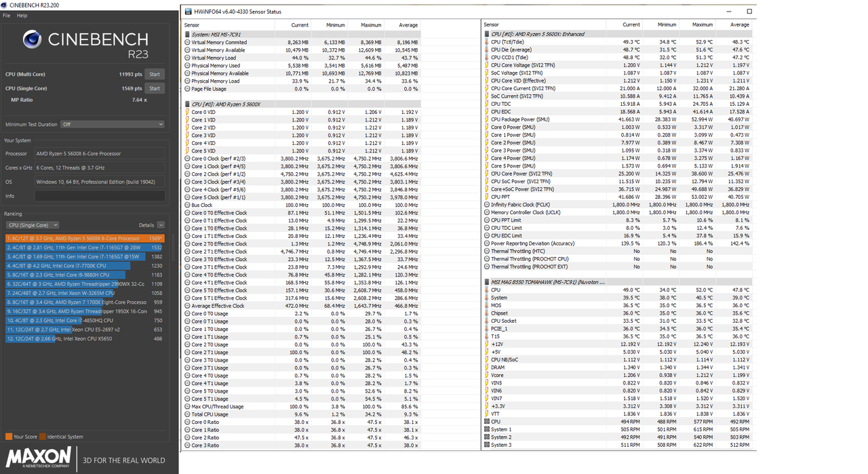Click the lightning icon beside Core 0 VID

(187, 112)
